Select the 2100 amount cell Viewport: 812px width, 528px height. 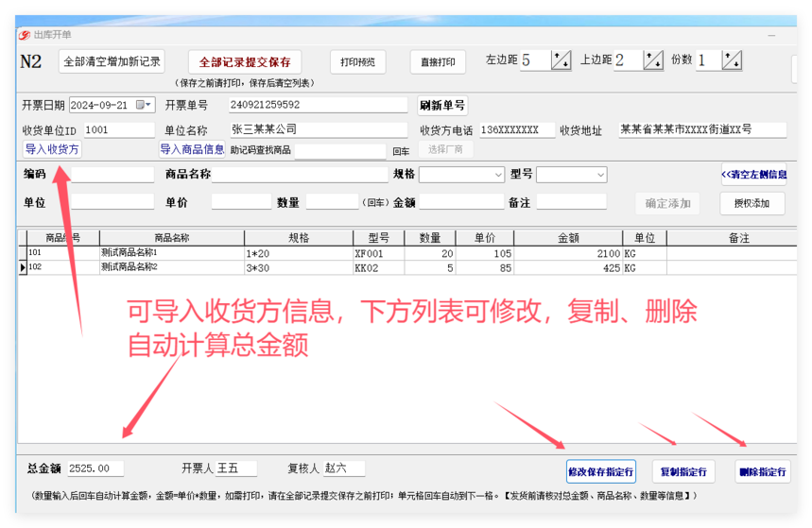pyautogui.click(x=568, y=253)
